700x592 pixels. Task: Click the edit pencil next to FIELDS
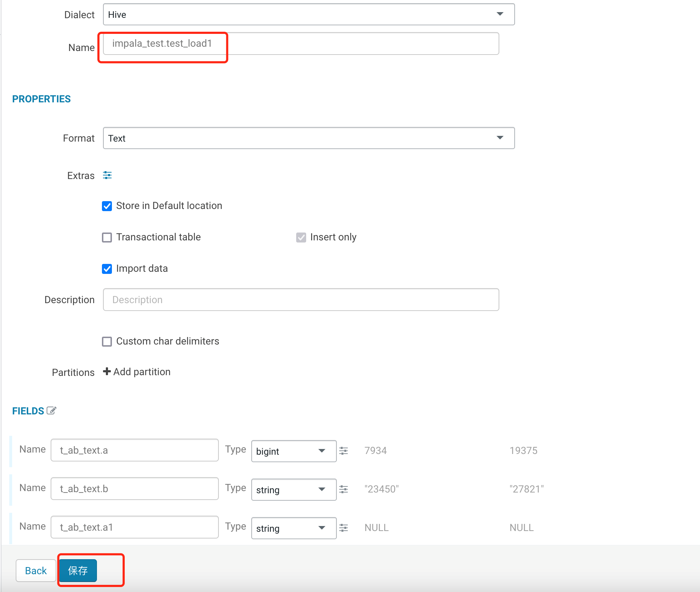(x=52, y=410)
